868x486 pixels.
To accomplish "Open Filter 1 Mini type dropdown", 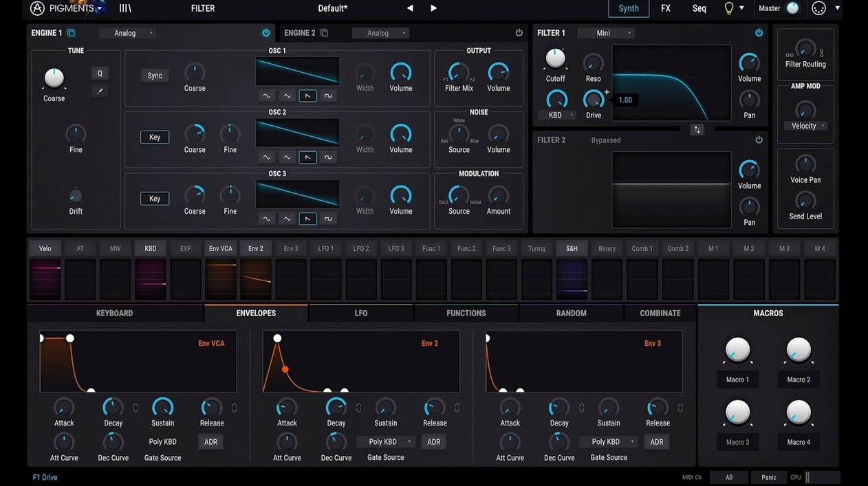I will click(606, 33).
